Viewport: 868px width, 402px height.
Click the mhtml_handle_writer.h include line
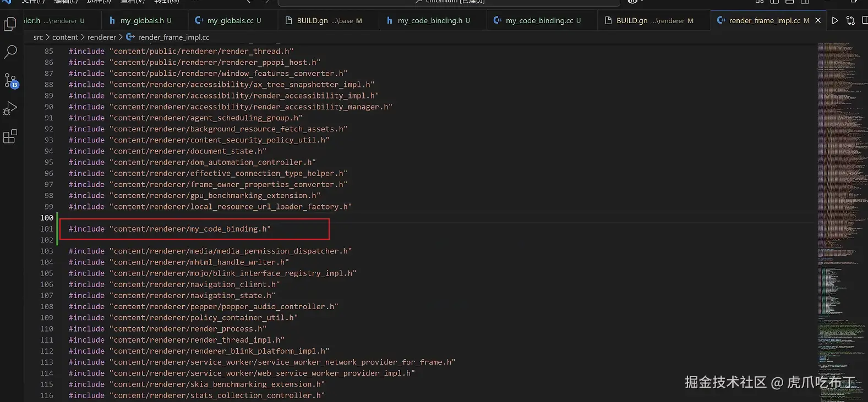[179, 262]
